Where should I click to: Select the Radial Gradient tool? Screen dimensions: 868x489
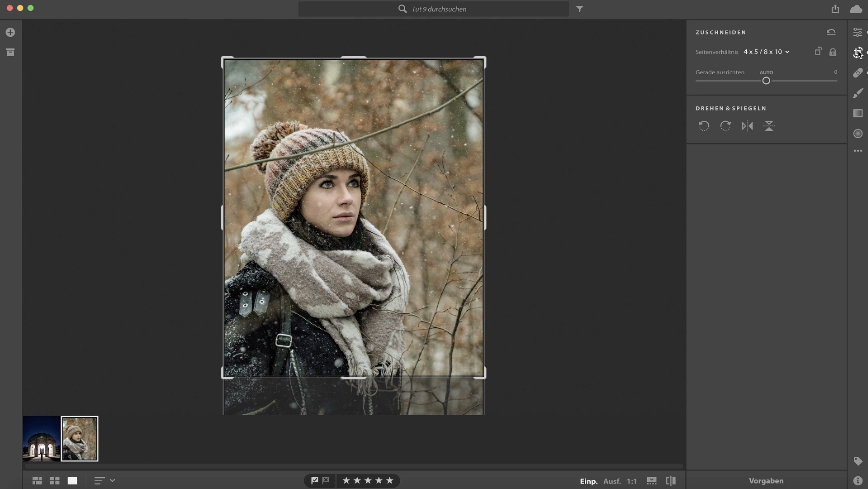click(857, 134)
